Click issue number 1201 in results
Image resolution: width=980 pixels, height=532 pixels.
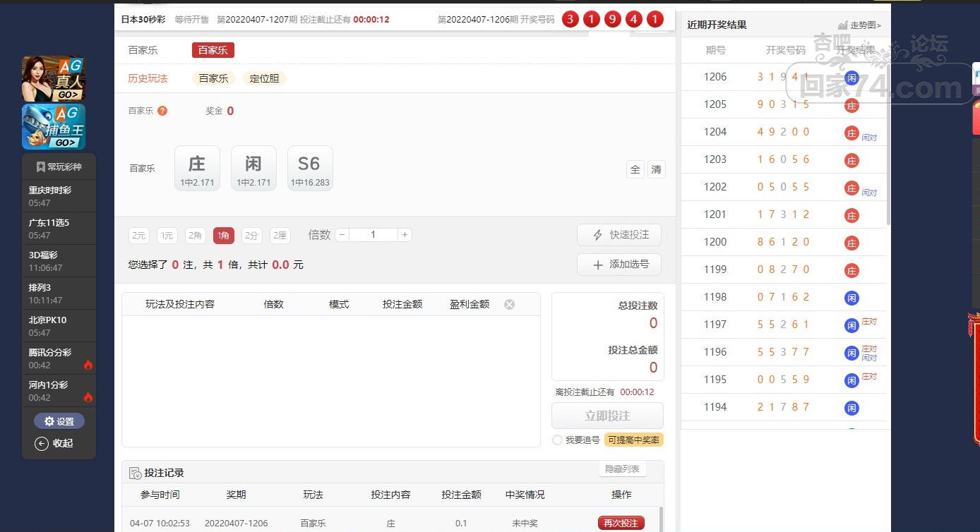[x=715, y=214]
